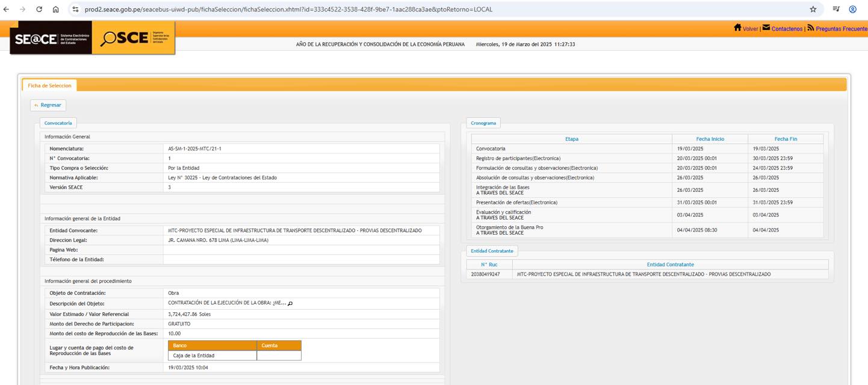
Task: Click the Información general de la Entidad heading
Action: point(82,218)
